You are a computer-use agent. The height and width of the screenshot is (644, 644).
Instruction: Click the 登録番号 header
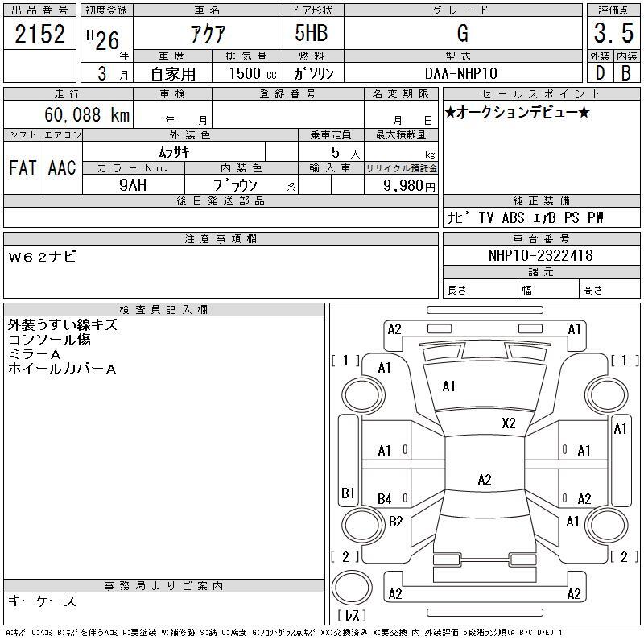[288, 94]
